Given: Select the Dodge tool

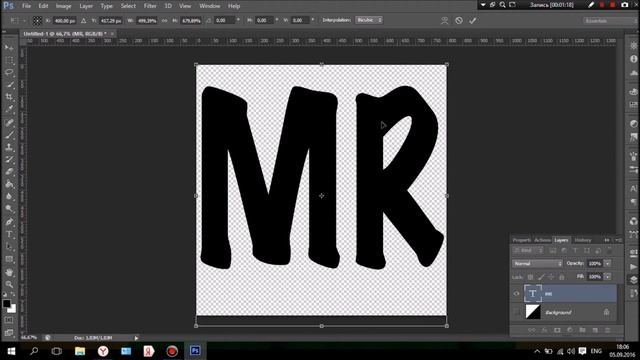Looking at the screenshot, I should [x=9, y=209].
